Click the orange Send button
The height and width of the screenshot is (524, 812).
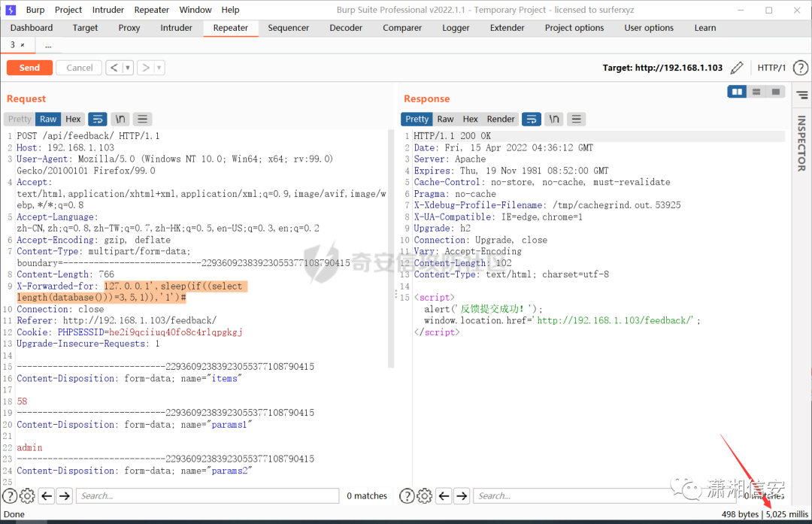pos(29,68)
